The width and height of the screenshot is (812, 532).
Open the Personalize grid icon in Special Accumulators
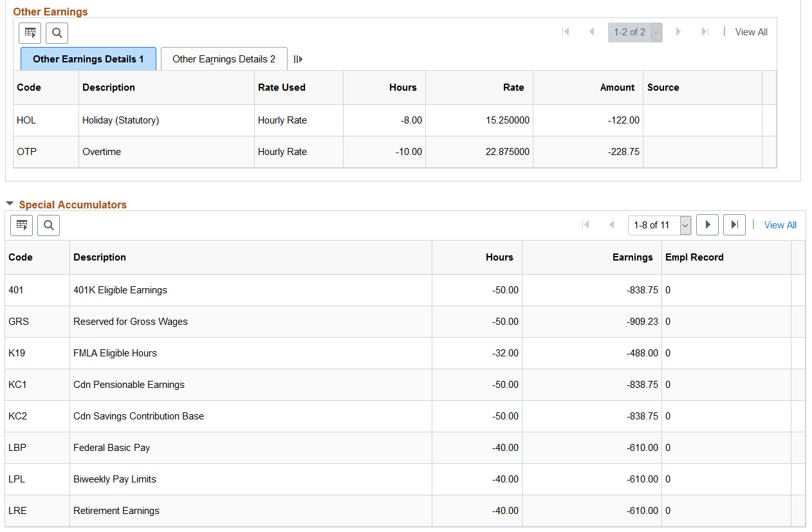click(x=21, y=225)
